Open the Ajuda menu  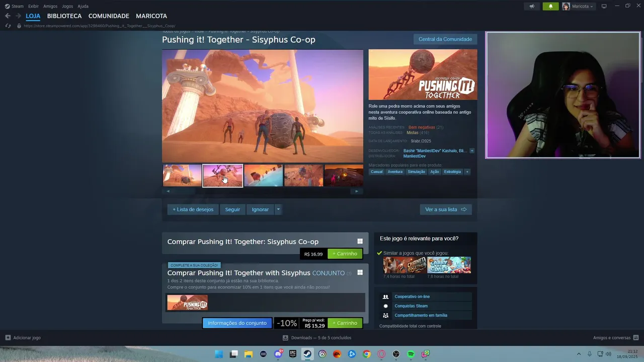click(83, 6)
